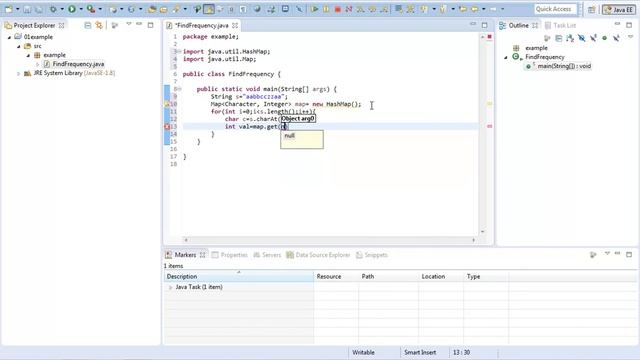Expand the JRE System Library node
The height and width of the screenshot is (360, 640).
18,73
